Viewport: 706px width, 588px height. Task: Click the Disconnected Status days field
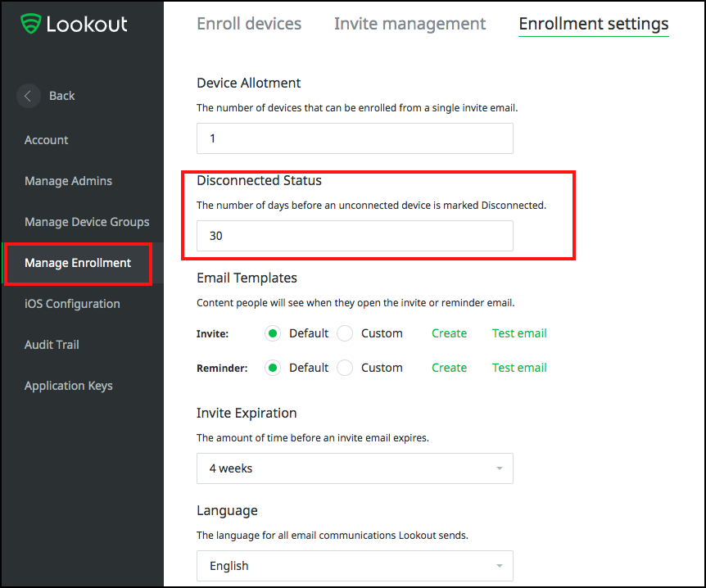(x=355, y=236)
